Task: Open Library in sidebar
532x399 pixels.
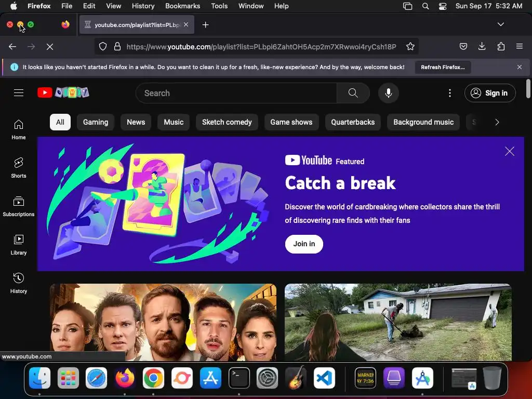Action: 19,245
